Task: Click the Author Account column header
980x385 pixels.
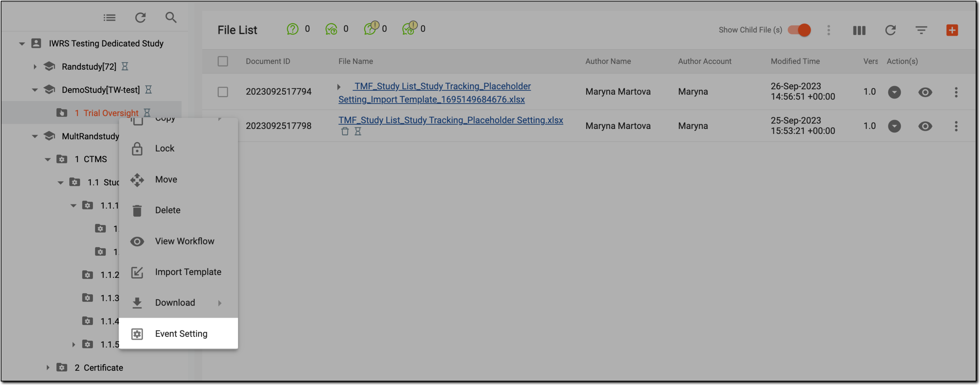Action: (x=704, y=61)
